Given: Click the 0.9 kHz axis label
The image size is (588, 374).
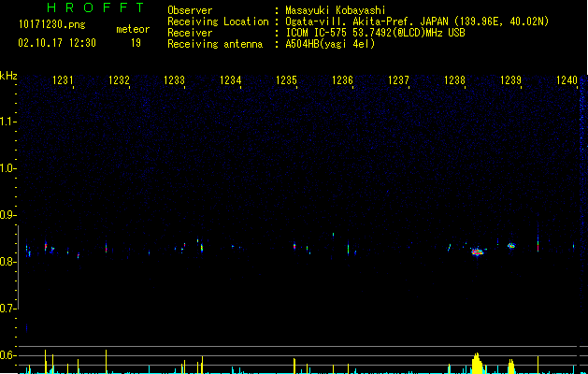Looking at the screenshot, I should pos(7,215).
